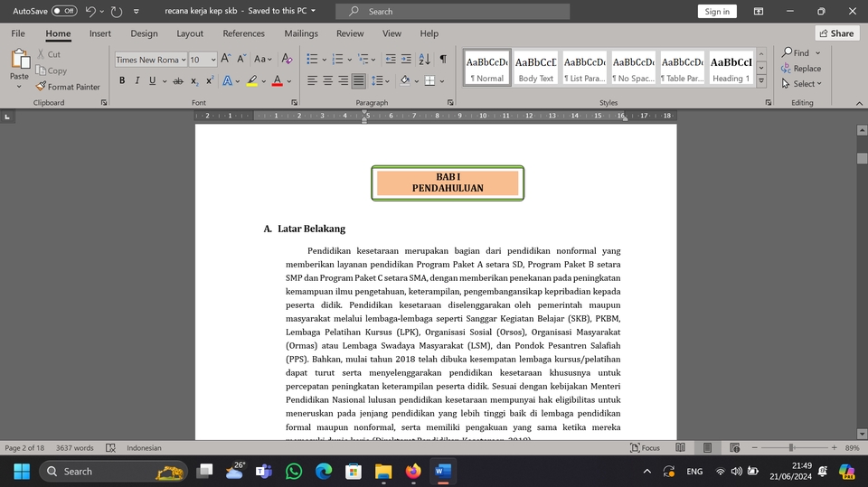Click the Paste clipboard icon
The height and width of the screenshot is (487, 868).
[20, 59]
